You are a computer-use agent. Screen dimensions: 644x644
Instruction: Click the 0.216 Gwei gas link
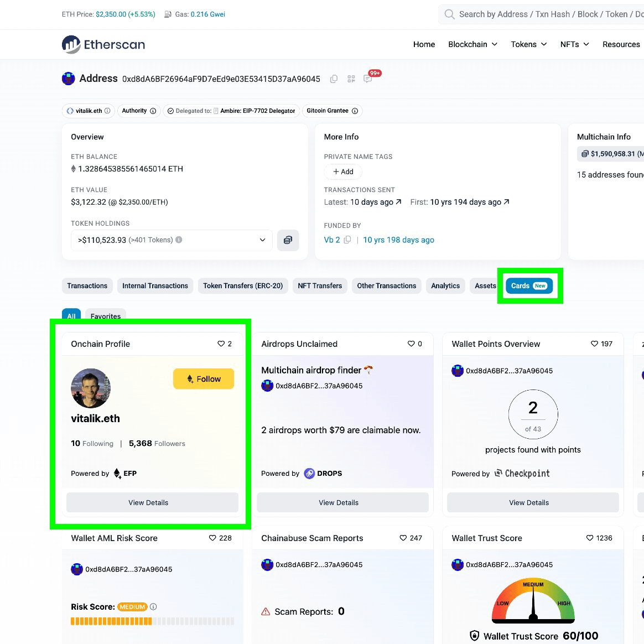coord(208,14)
